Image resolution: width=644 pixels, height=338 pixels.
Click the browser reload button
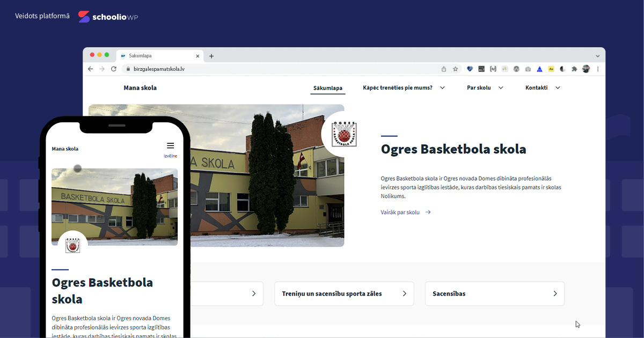(x=114, y=69)
